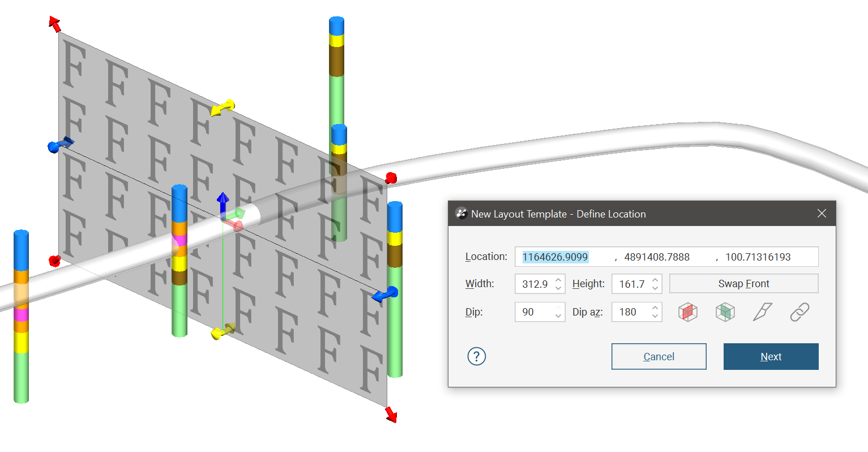Decrease Width with the down spinner arrow
Image resolution: width=868 pixels, height=452 pixels.
(x=558, y=288)
